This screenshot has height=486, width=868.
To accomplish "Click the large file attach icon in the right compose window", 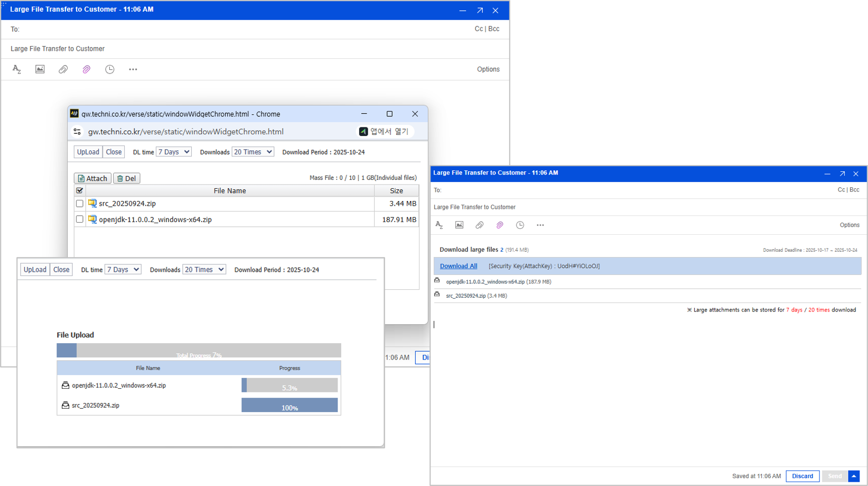I will (x=500, y=225).
